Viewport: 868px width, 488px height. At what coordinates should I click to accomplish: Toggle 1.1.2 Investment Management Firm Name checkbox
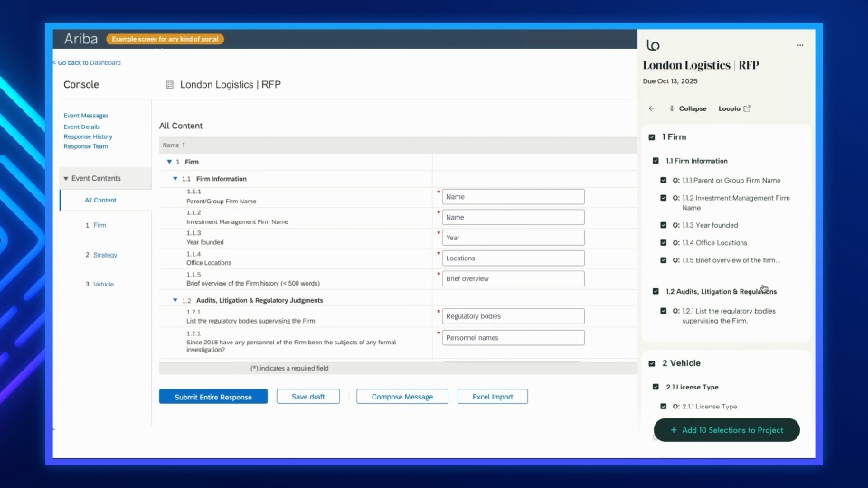[663, 198]
